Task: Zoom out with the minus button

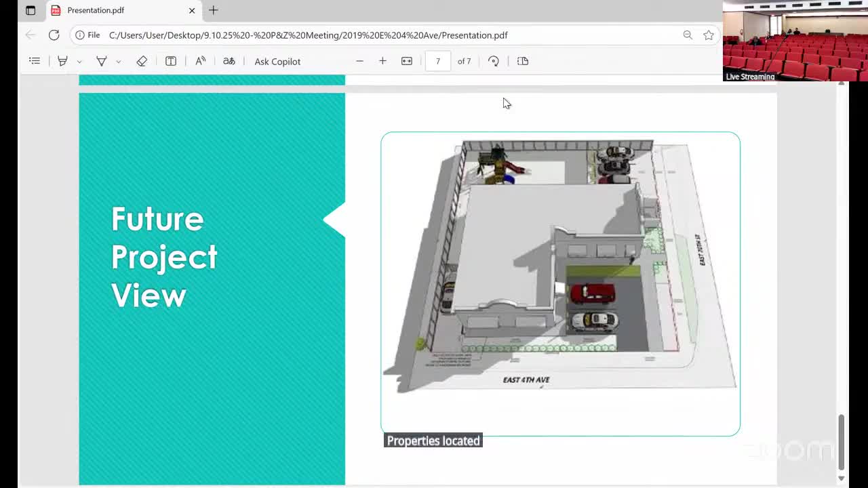Action: point(360,61)
